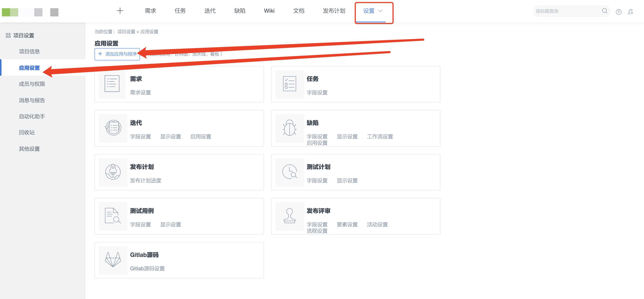This screenshot has width=644, height=299.
Task: Click the 发布计划 rocket icon
Action: [x=113, y=172]
